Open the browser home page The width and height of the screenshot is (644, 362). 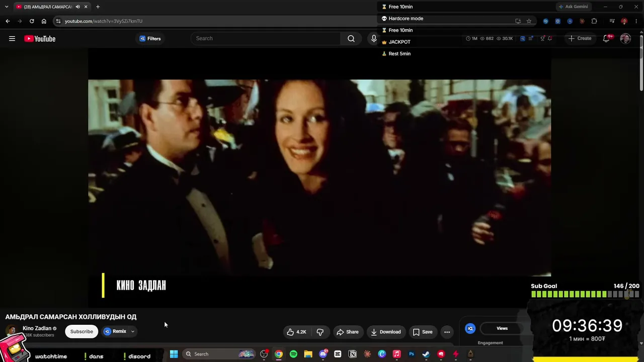(44, 21)
